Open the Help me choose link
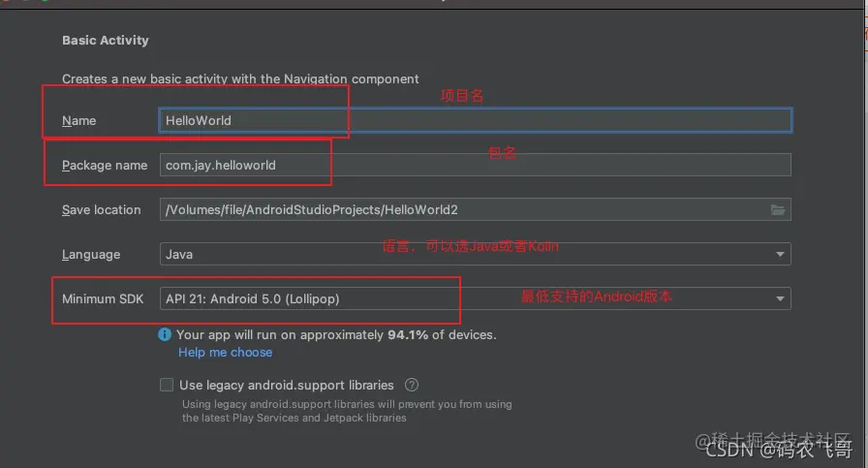The image size is (868, 468). [x=226, y=353]
